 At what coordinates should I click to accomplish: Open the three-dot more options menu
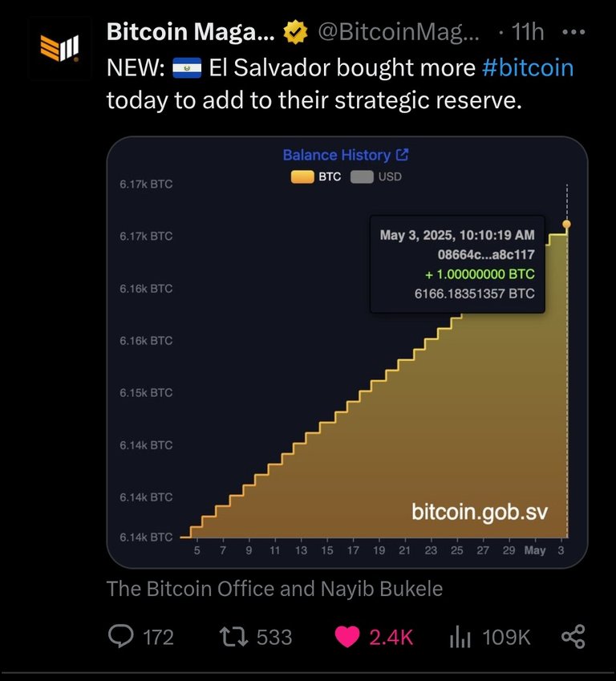coord(573,32)
